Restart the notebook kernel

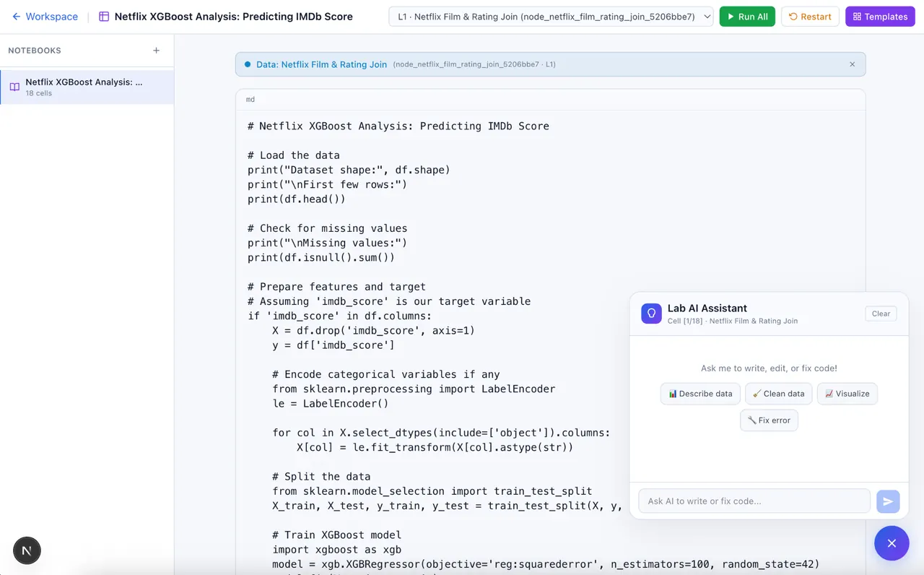click(810, 17)
